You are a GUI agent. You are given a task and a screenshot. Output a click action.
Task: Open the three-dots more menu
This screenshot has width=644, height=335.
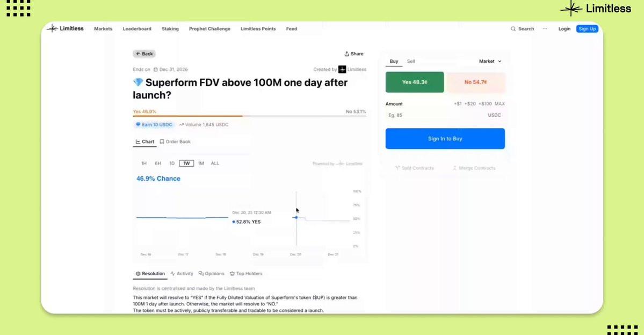pyautogui.click(x=545, y=29)
